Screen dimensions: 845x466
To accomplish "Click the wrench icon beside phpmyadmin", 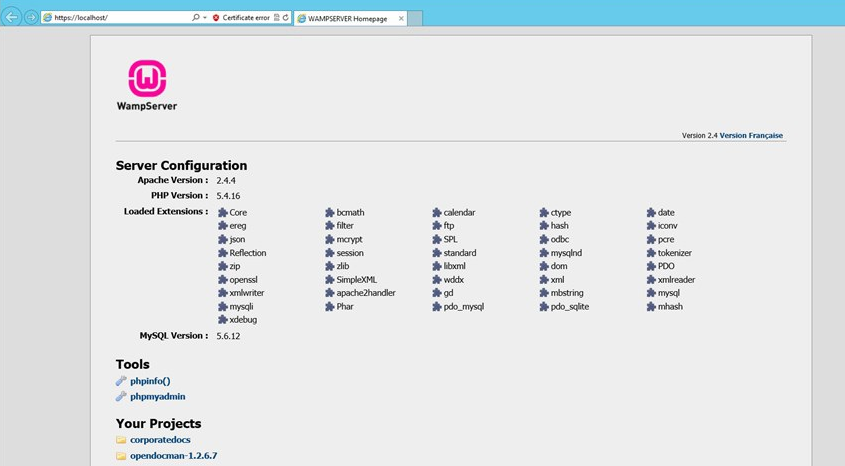I will point(121,397).
